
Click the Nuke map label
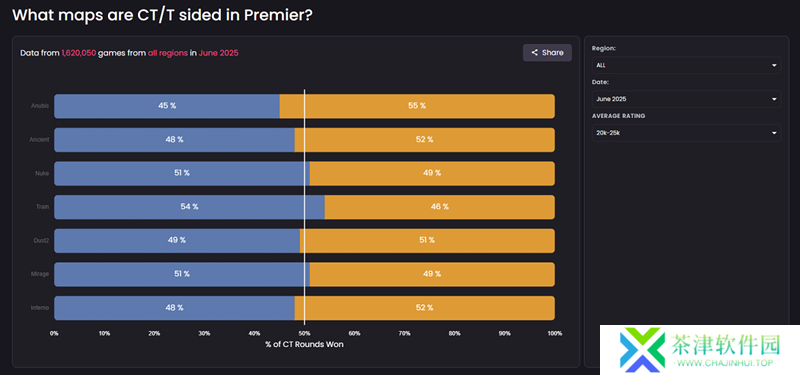[42, 173]
